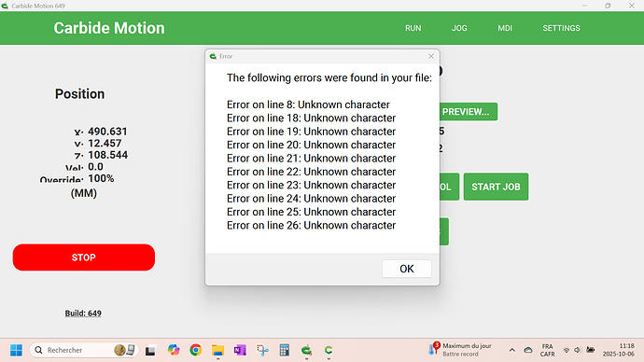Select the 'Error on line 24' message
The image size is (644, 362).
tap(312, 199)
